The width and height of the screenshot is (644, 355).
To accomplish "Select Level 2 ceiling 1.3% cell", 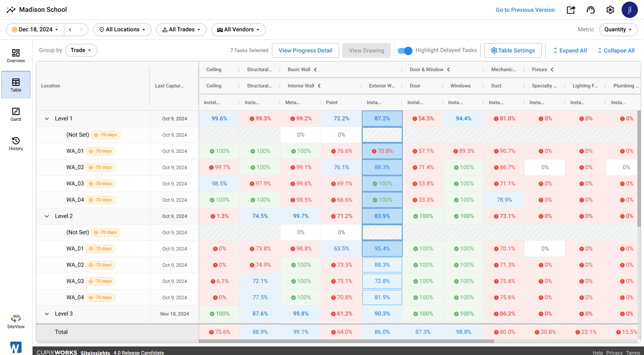I will click(219, 216).
